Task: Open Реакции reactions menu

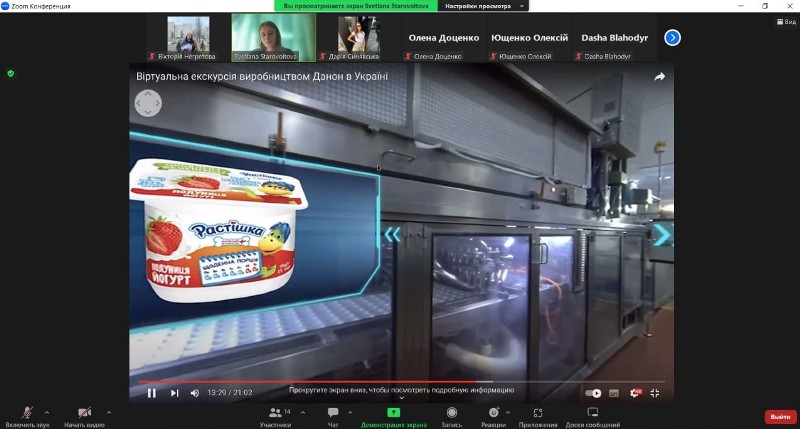Action: [493, 416]
